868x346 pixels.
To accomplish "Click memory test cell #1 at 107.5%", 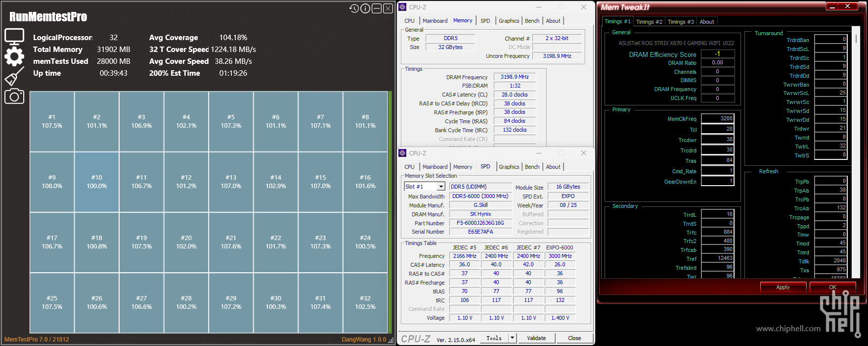I will 52,122.
